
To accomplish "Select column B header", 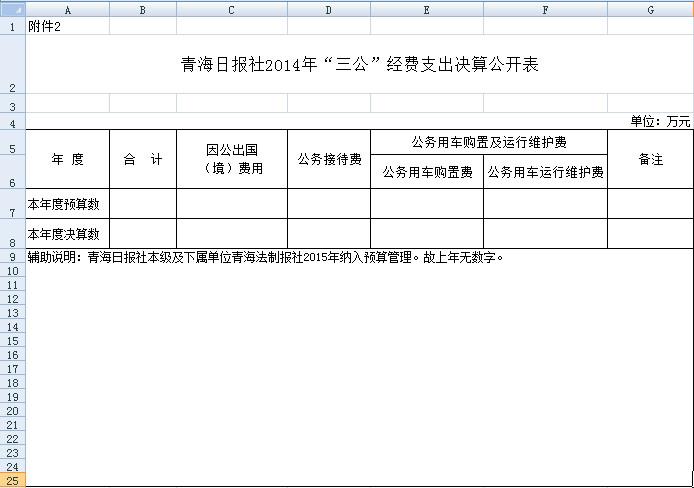I will pyautogui.click(x=143, y=9).
